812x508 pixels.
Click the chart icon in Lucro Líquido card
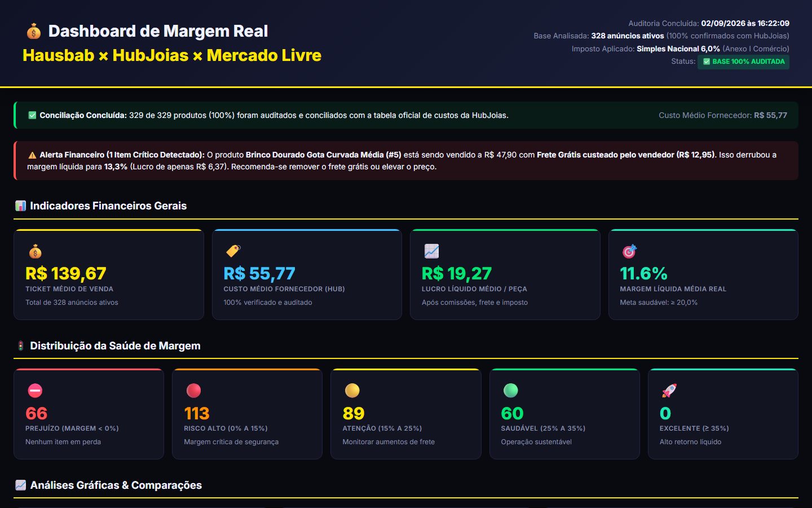pyautogui.click(x=431, y=251)
